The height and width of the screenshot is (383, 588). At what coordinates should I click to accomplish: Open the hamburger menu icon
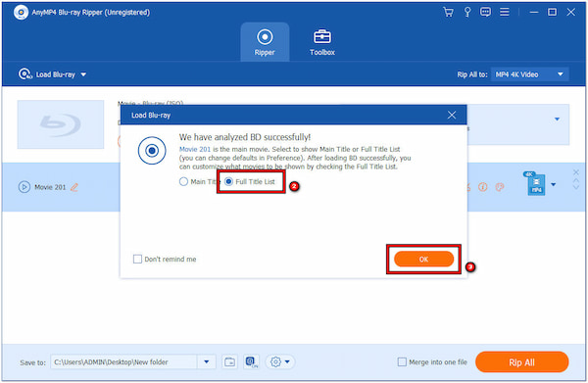pos(505,12)
